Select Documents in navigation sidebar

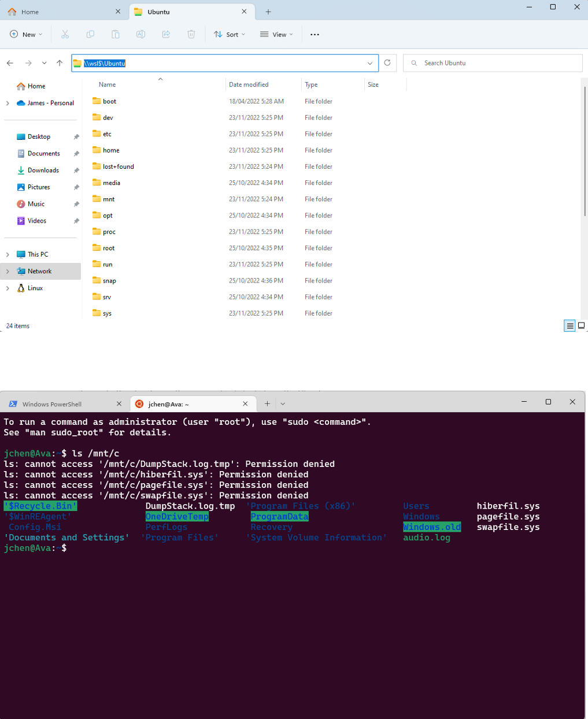(x=43, y=154)
